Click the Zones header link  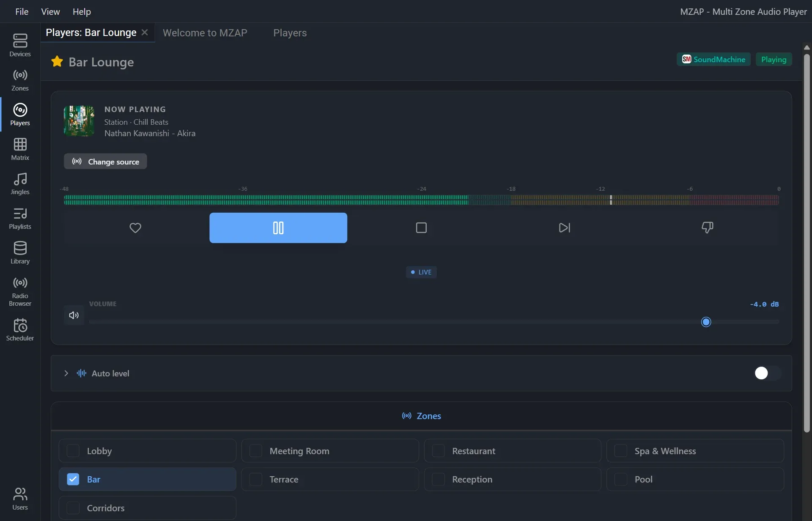click(421, 416)
